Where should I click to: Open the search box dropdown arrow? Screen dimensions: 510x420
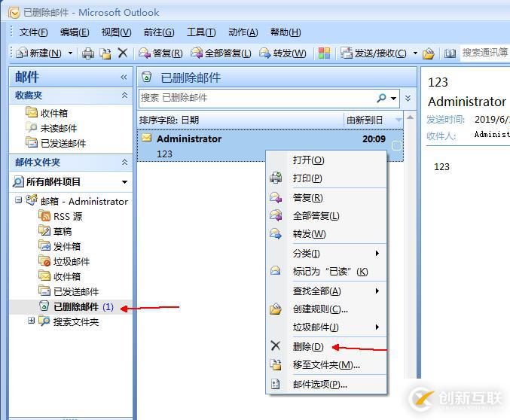point(393,98)
